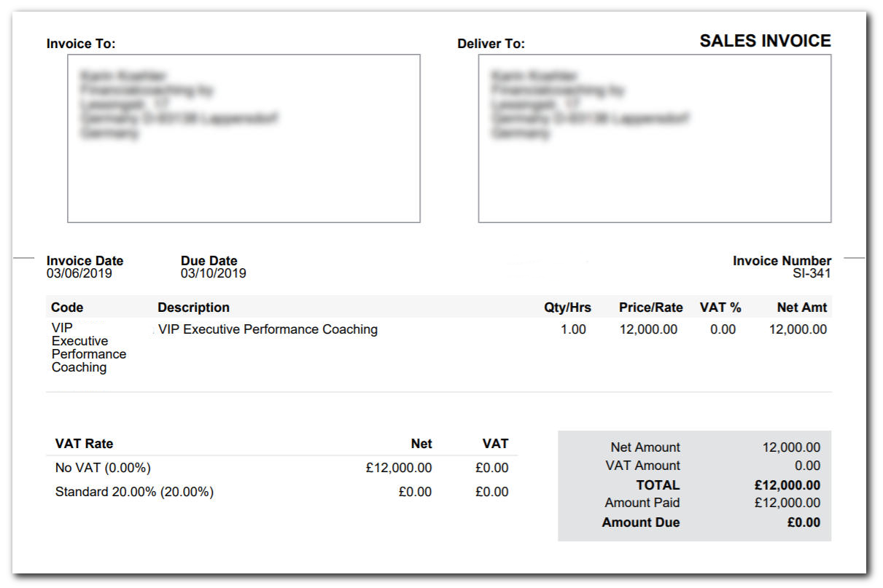Click the VAT Rate table header
The image size is (883, 588).
click(84, 444)
